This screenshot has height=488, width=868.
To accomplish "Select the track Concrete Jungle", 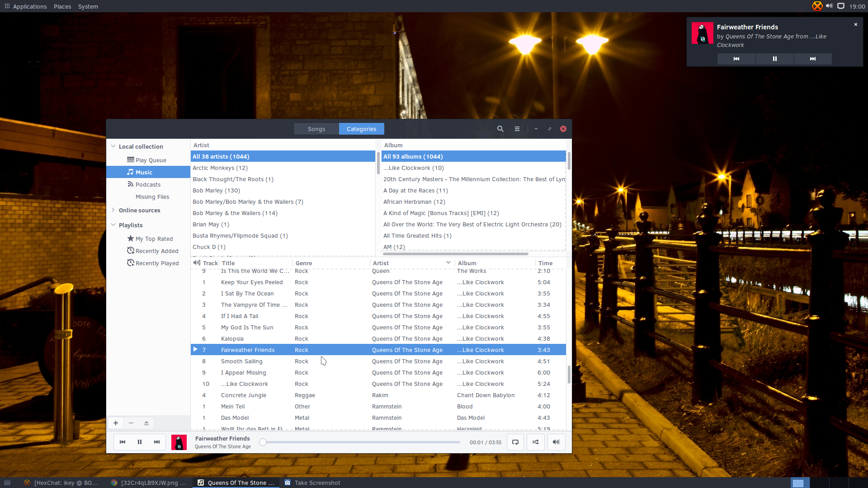I will click(378, 395).
